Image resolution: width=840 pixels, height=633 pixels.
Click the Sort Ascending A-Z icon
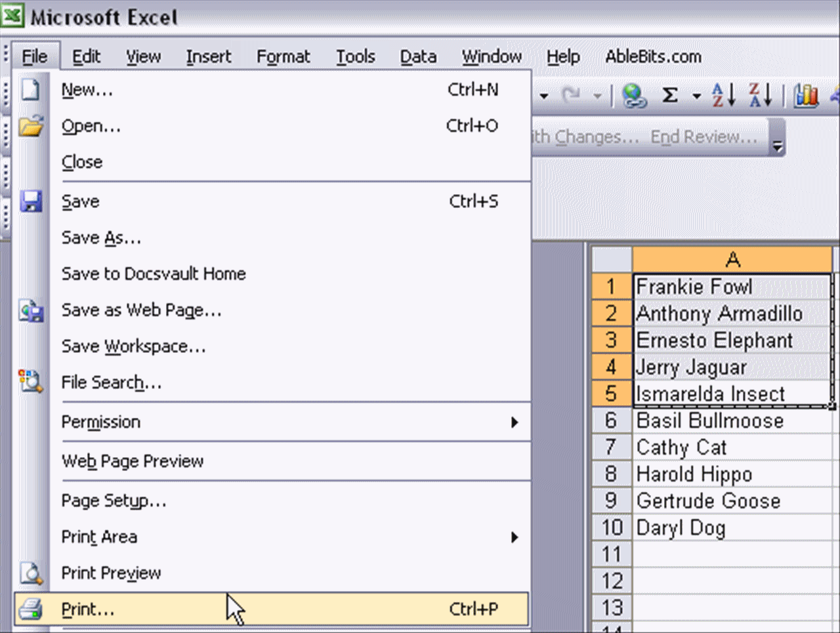click(724, 96)
